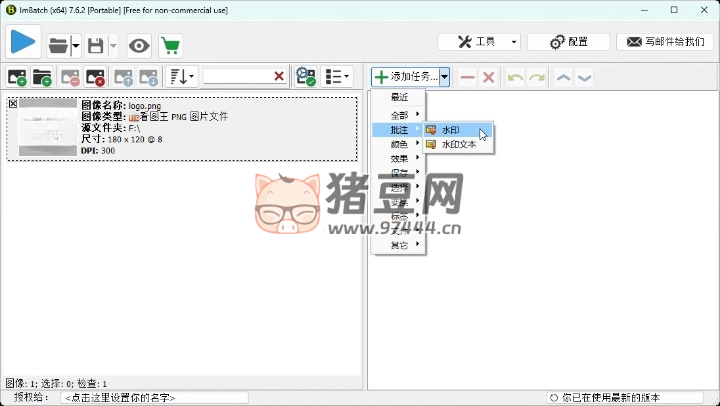
Task: Click the blue Run batch play button
Action: click(23, 42)
